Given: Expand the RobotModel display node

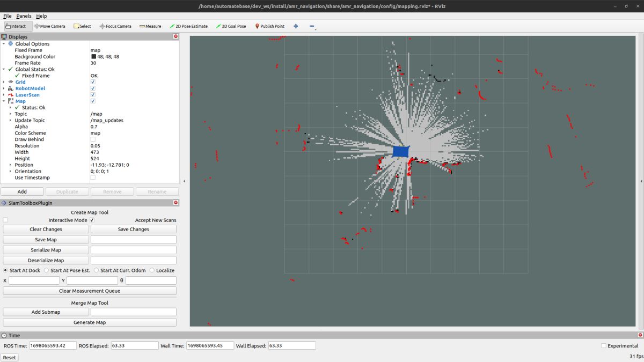Looking at the screenshot, I should pos(4,88).
